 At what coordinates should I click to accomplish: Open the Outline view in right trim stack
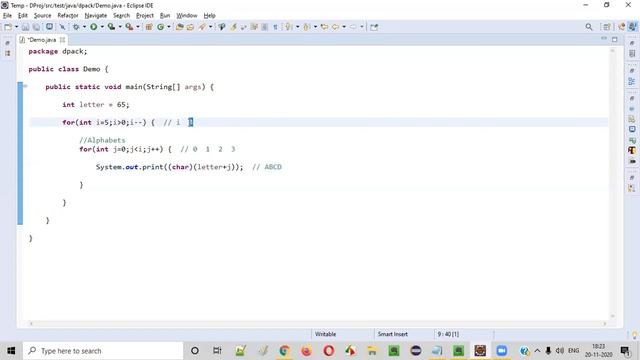[632, 81]
